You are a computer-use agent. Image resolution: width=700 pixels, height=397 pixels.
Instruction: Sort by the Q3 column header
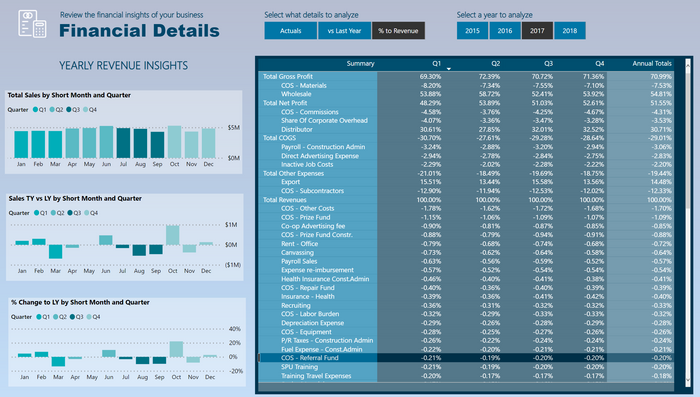coord(548,63)
